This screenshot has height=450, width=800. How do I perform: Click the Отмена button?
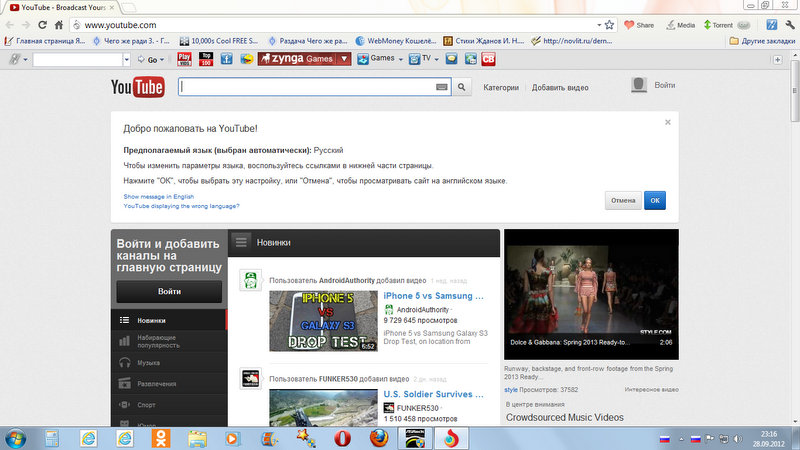coord(623,201)
